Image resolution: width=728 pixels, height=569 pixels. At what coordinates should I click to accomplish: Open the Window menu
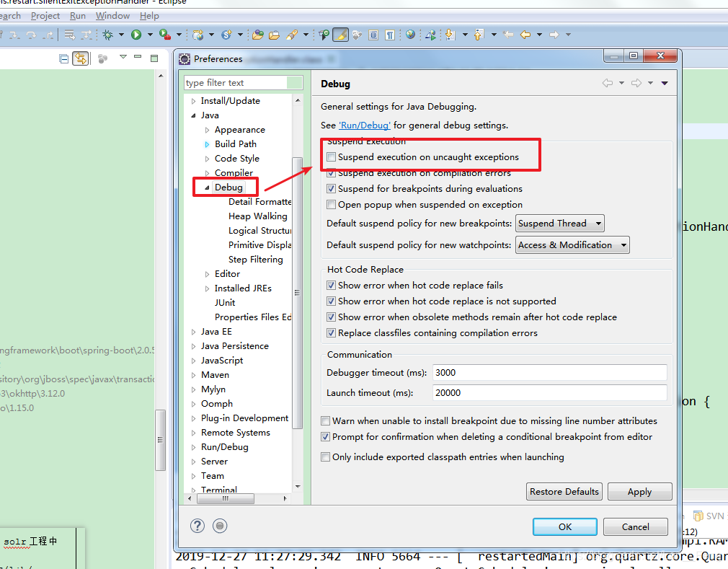tap(112, 15)
